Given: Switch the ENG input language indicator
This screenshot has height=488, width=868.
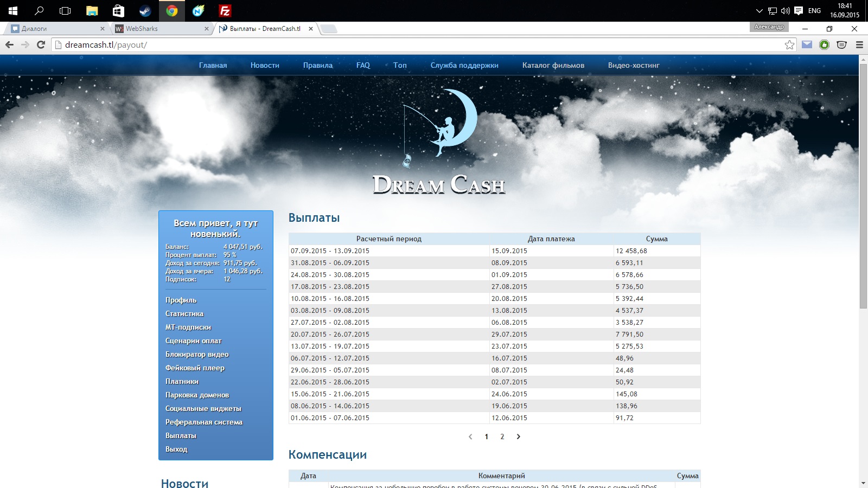Looking at the screenshot, I should 814,11.
